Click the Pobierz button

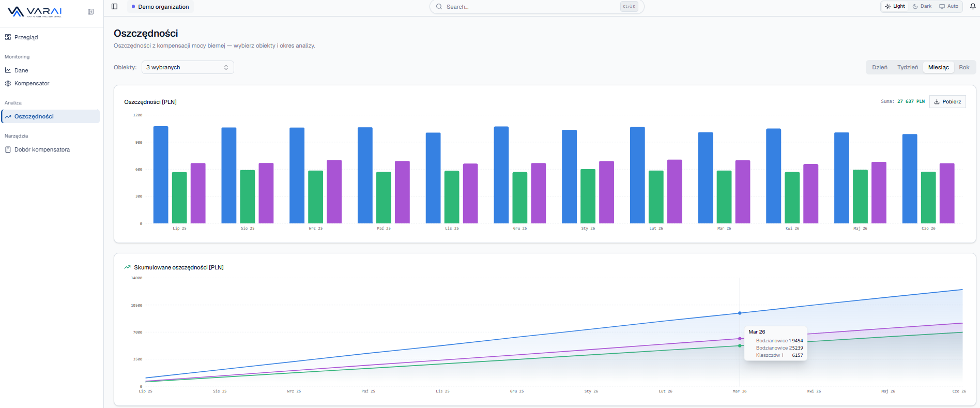pyautogui.click(x=947, y=102)
